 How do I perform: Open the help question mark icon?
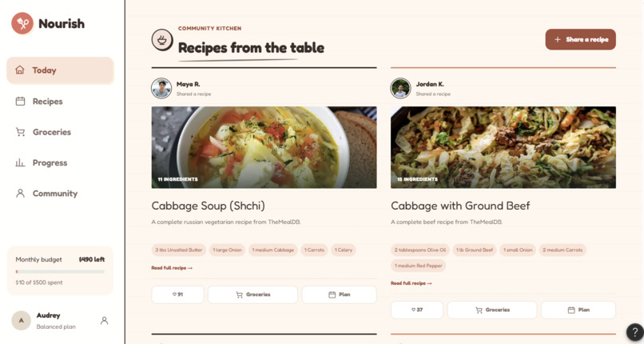tap(634, 332)
